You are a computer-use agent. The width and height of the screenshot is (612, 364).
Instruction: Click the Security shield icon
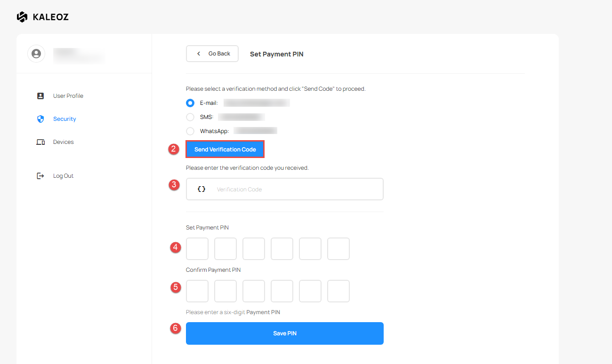pyautogui.click(x=40, y=119)
